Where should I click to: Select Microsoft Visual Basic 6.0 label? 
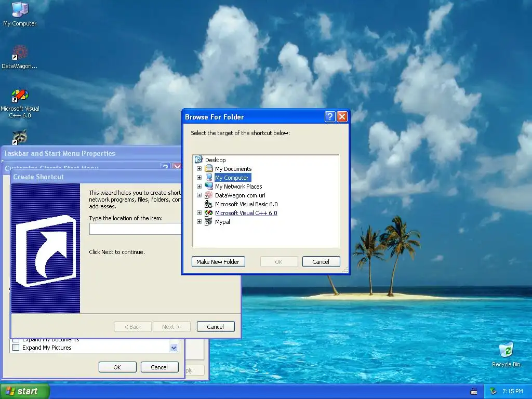(246, 204)
